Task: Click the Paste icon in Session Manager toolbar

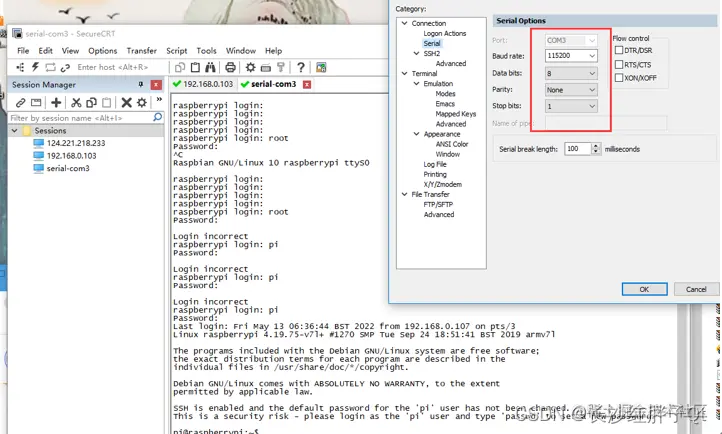Action: (x=106, y=102)
